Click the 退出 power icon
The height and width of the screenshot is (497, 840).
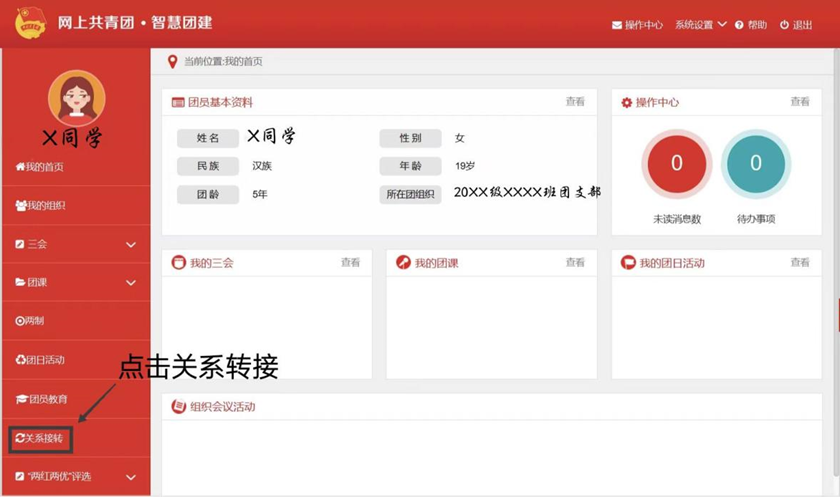(x=784, y=25)
